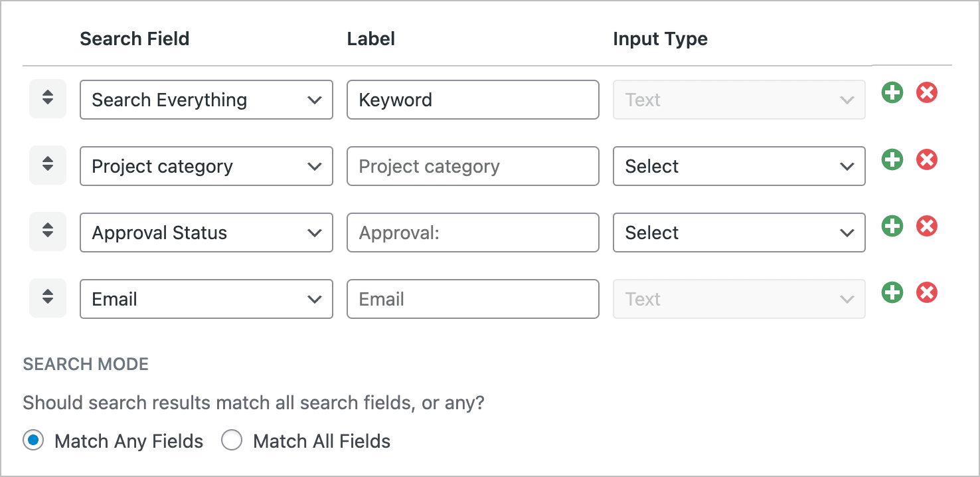The height and width of the screenshot is (477, 980).
Task: Open the Approval Status search field dropdown
Action: [206, 233]
